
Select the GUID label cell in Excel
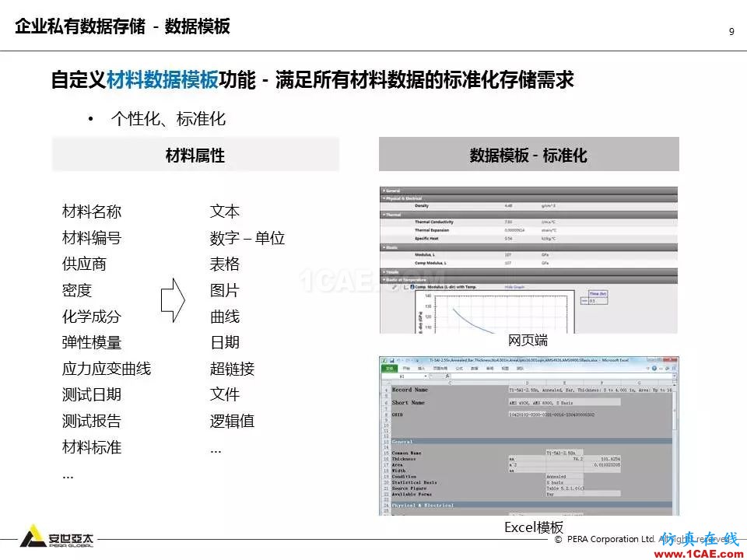[x=398, y=415]
